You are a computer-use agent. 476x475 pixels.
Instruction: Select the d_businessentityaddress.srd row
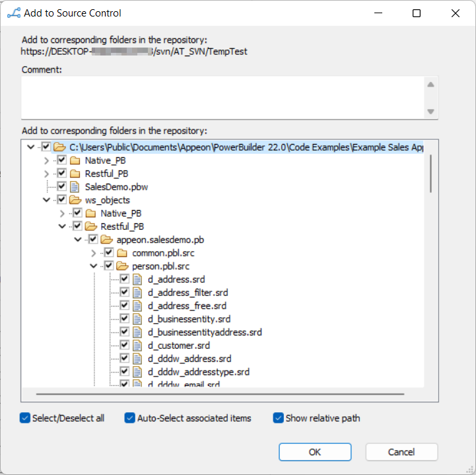coord(205,332)
